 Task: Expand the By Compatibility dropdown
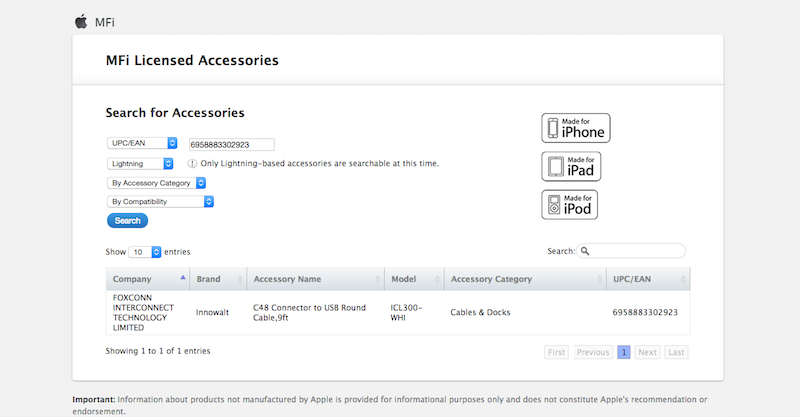click(x=160, y=202)
